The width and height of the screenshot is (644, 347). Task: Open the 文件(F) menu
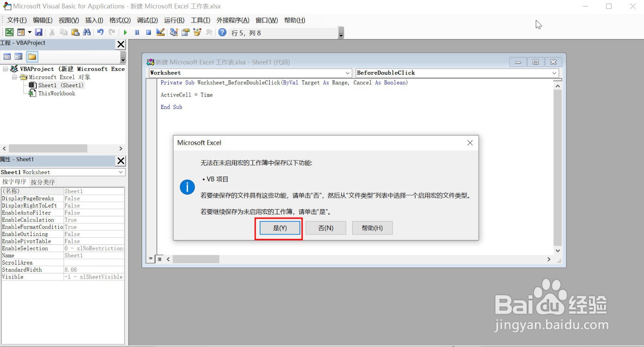17,20
